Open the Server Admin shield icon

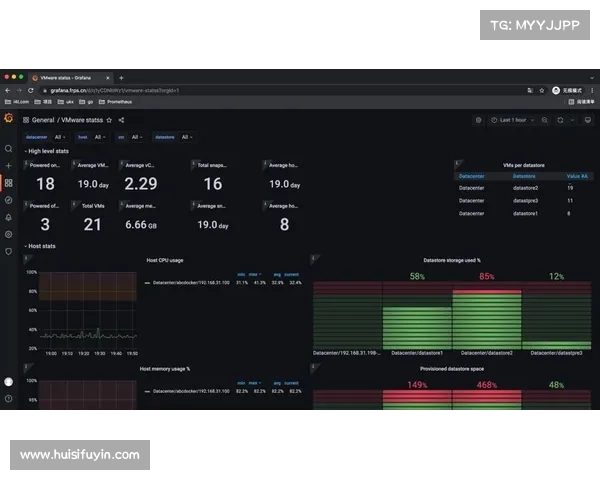pos(8,251)
